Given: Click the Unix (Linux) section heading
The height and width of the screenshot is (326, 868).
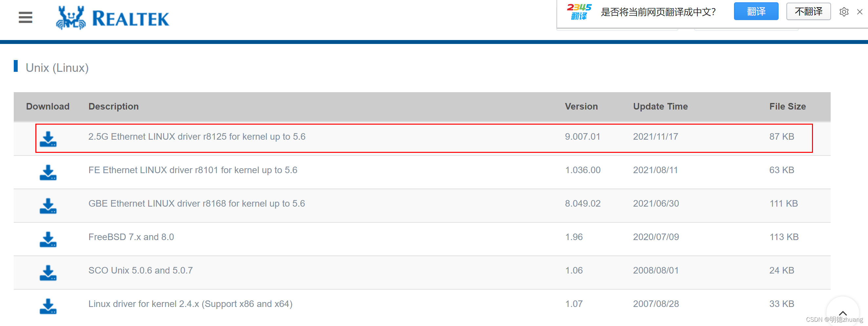Looking at the screenshot, I should click(x=57, y=68).
